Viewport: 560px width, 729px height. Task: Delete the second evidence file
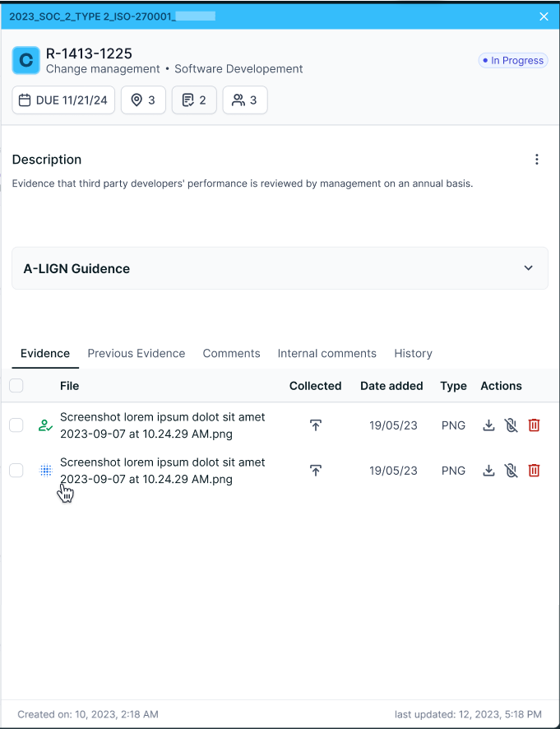pos(535,470)
